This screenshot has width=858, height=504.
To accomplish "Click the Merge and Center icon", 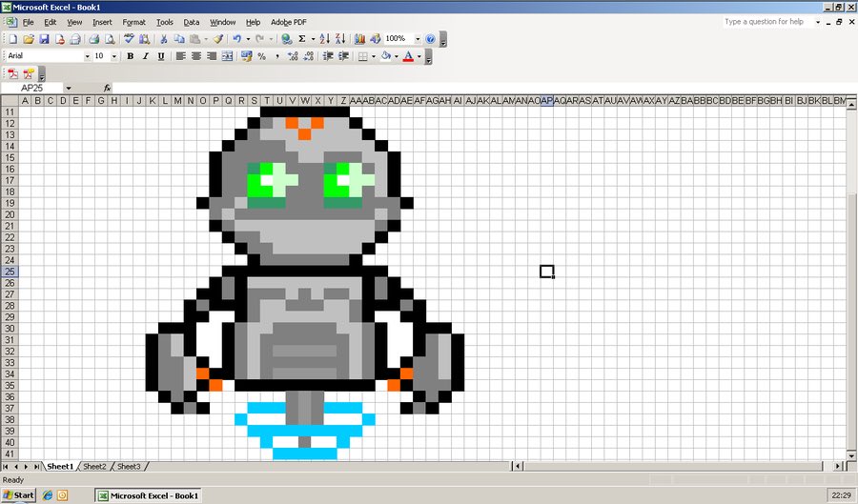I will pos(227,56).
